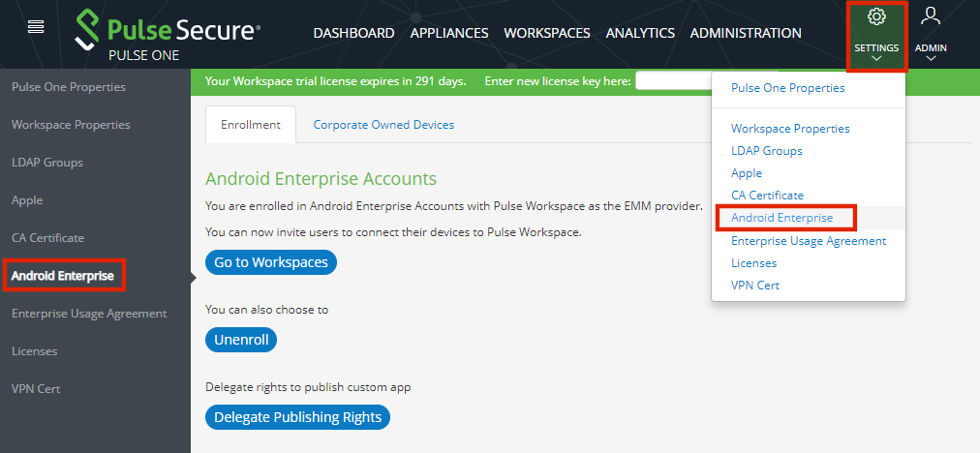Select Licenses in sidebar
The width and height of the screenshot is (980, 453).
click(x=34, y=351)
